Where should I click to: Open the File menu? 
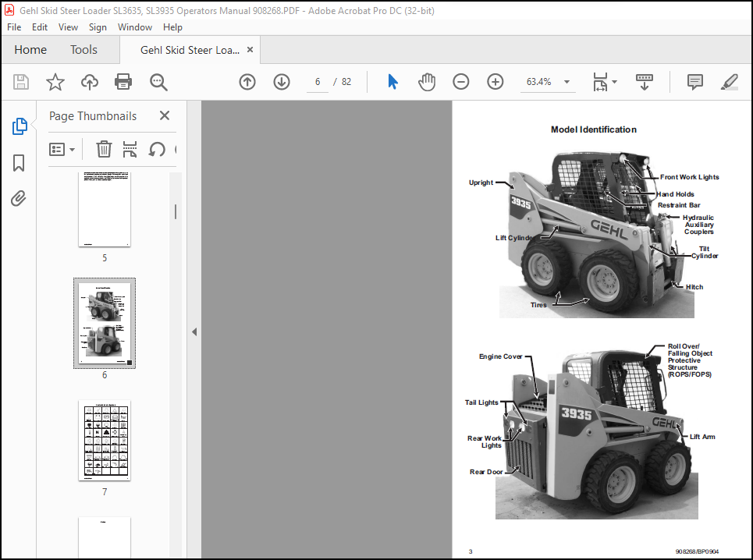(x=14, y=27)
